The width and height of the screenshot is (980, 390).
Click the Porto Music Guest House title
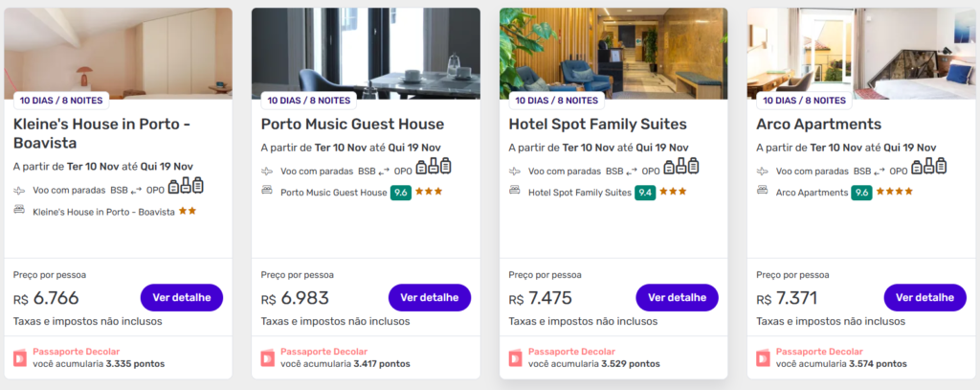tap(352, 125)
